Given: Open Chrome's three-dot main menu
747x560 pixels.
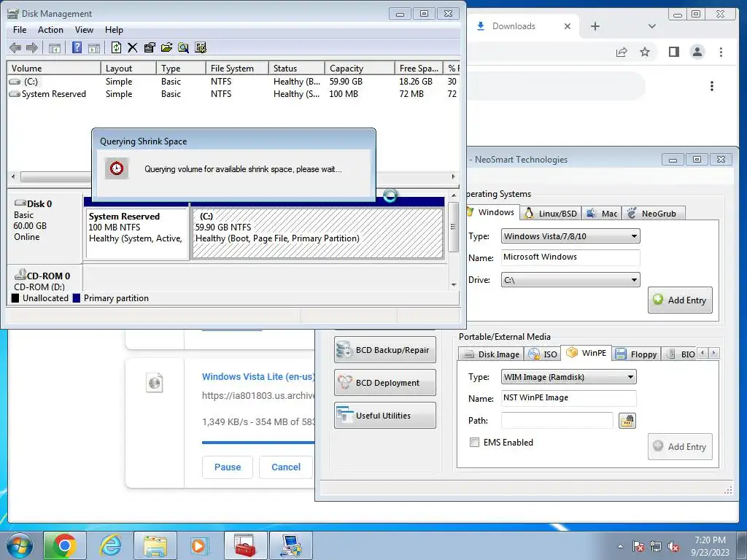Looking at the screenshot, I should coord(721,52).
